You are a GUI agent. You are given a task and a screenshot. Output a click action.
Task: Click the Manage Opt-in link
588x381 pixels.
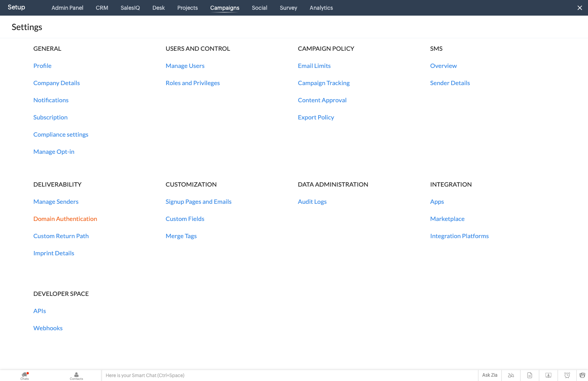point(54,151)
